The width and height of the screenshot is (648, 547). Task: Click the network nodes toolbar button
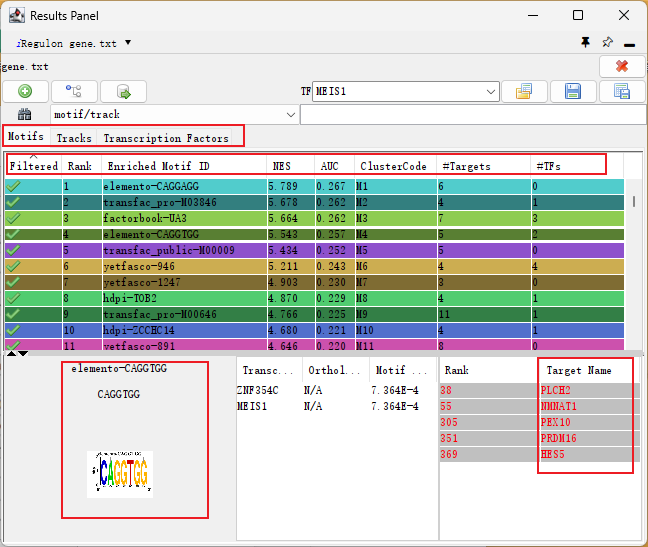pos(74,91)
